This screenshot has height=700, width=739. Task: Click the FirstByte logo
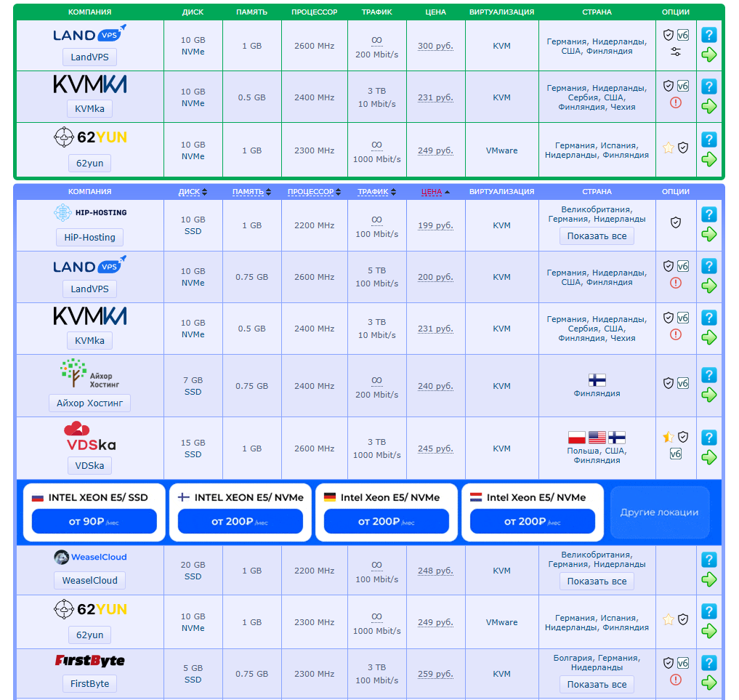[89, 661]
